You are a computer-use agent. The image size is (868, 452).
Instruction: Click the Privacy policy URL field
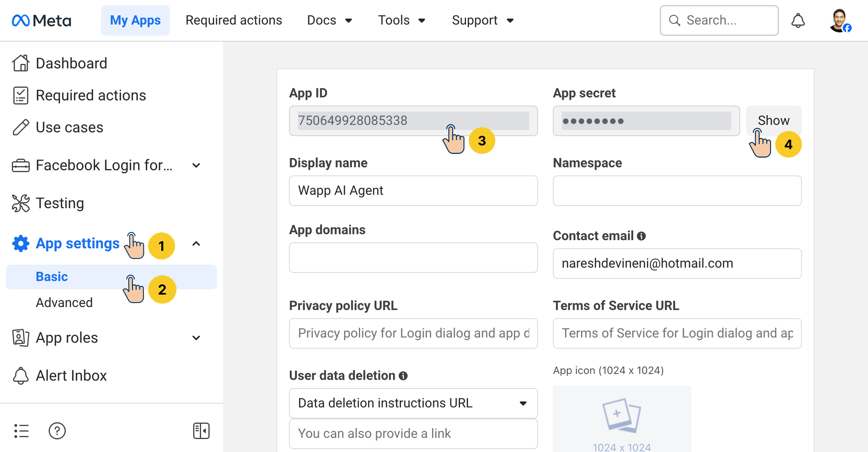(x=413, y=333)
